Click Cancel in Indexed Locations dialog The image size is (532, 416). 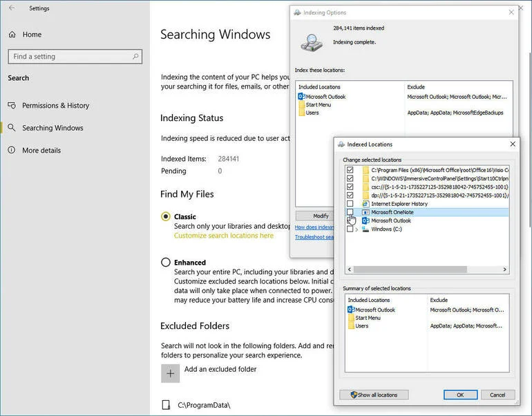(497, 395)
